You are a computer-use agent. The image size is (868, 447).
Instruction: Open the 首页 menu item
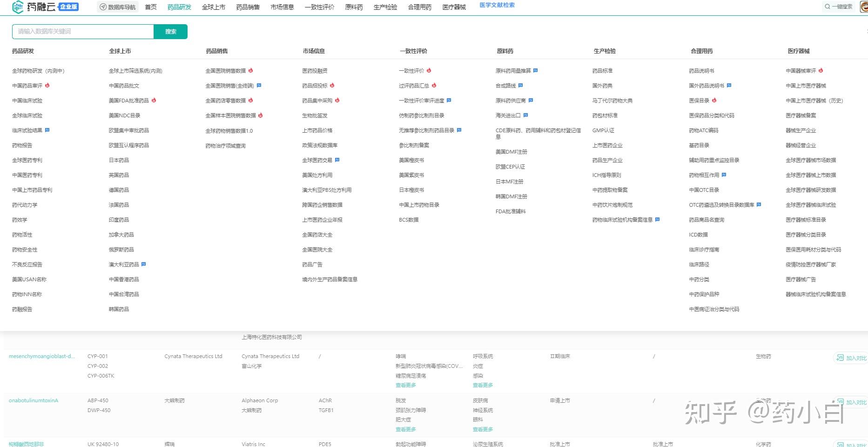150,7
